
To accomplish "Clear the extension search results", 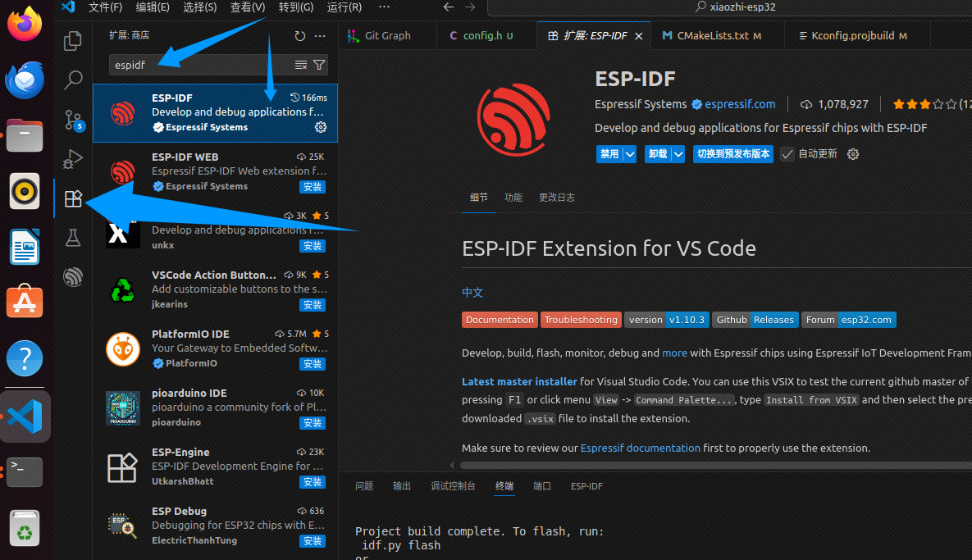I will coord(301,65).
